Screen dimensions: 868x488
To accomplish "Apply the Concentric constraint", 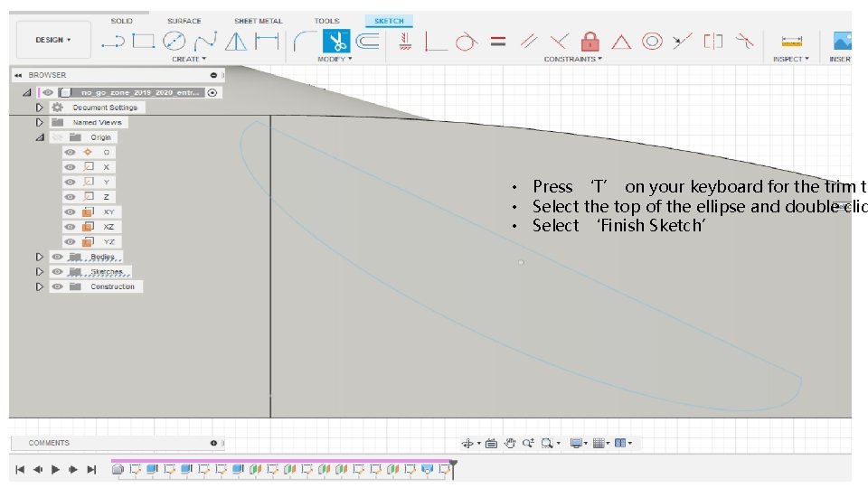I will point(652,42).
